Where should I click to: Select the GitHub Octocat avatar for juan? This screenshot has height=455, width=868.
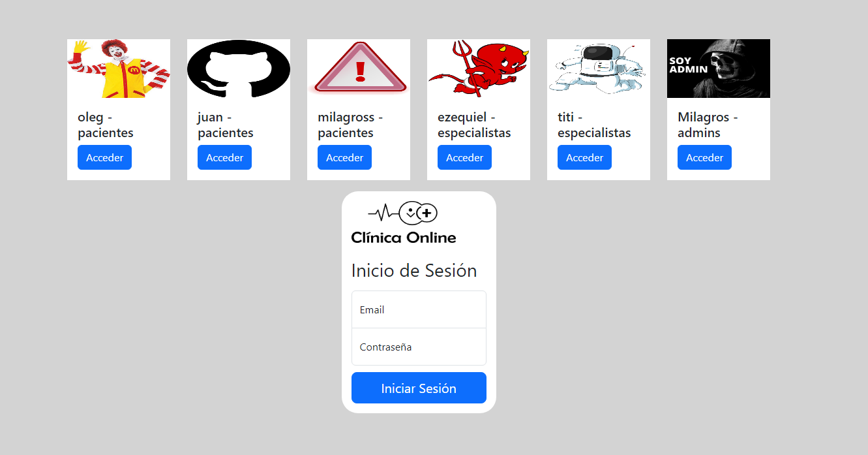[239, 69]
